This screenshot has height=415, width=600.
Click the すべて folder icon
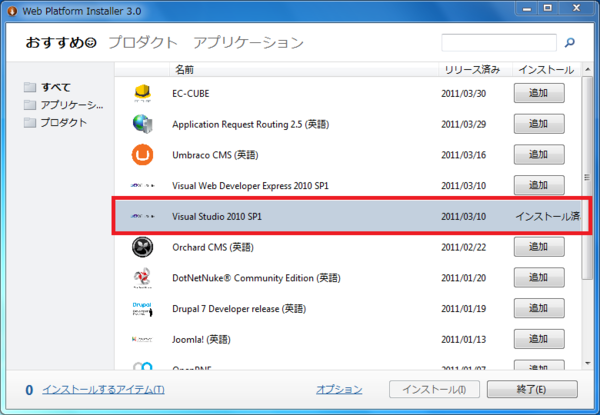pyautogui.click(x=30, y=87)
